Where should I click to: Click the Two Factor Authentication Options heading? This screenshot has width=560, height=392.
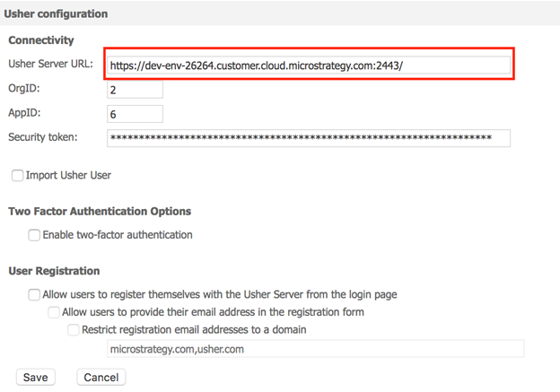click(x=100, y=212)
